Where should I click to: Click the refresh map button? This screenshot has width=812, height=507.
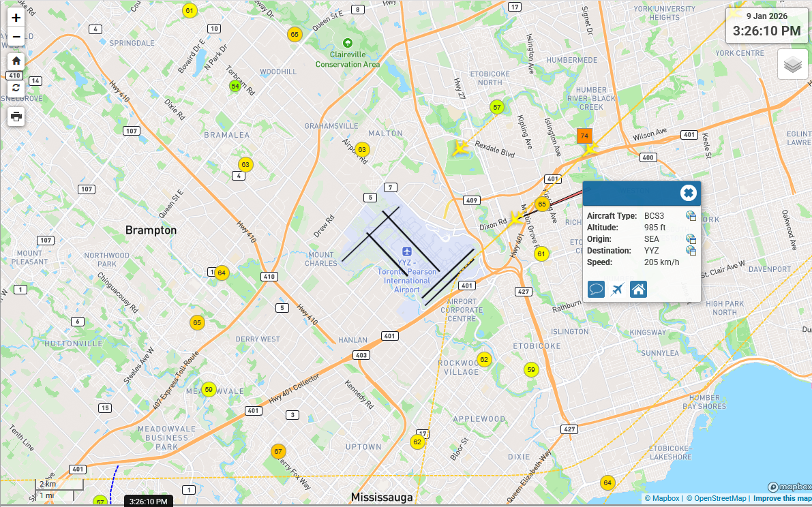pyautogui.click(x=16, y=88)
